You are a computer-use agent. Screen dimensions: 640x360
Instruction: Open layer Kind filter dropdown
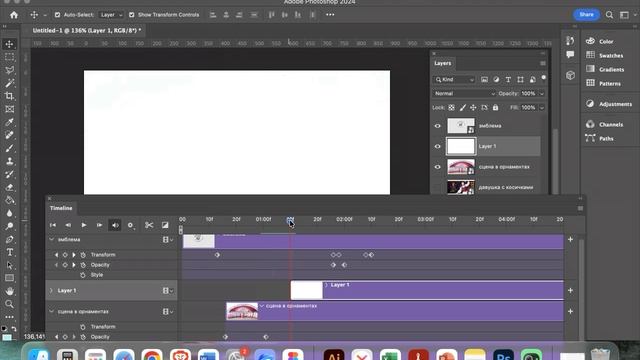(x=454, y=80)
